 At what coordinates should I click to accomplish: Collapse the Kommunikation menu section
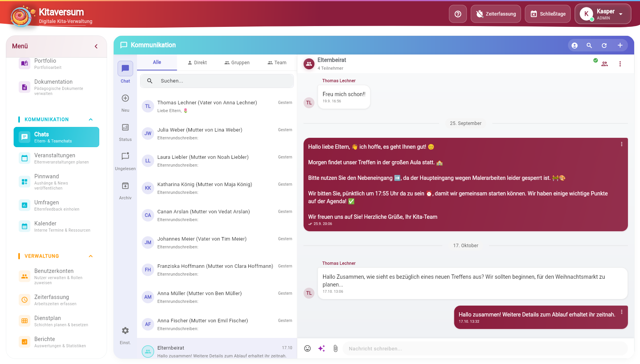click(x=91, y=120)
